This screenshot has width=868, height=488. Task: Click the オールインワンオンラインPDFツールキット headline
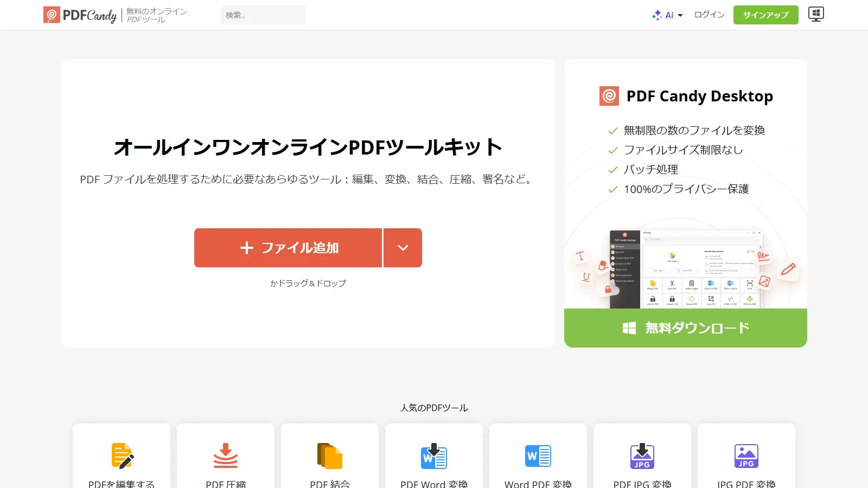[x=308, y=147]
